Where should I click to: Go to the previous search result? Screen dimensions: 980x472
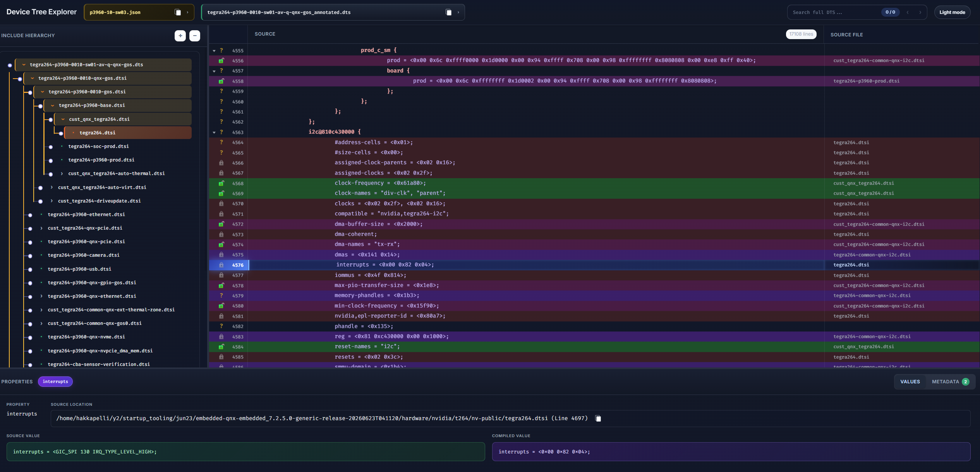pyautogui.click(x=908, y=12)
